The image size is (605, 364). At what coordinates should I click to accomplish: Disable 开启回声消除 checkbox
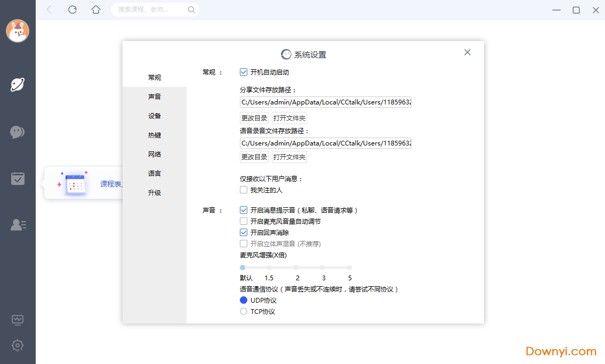(243, 232)
